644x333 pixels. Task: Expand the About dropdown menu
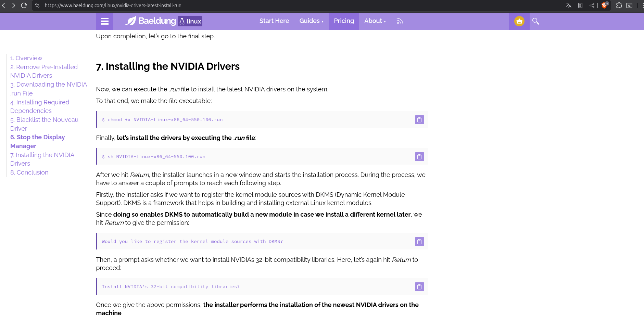(375, 21)
